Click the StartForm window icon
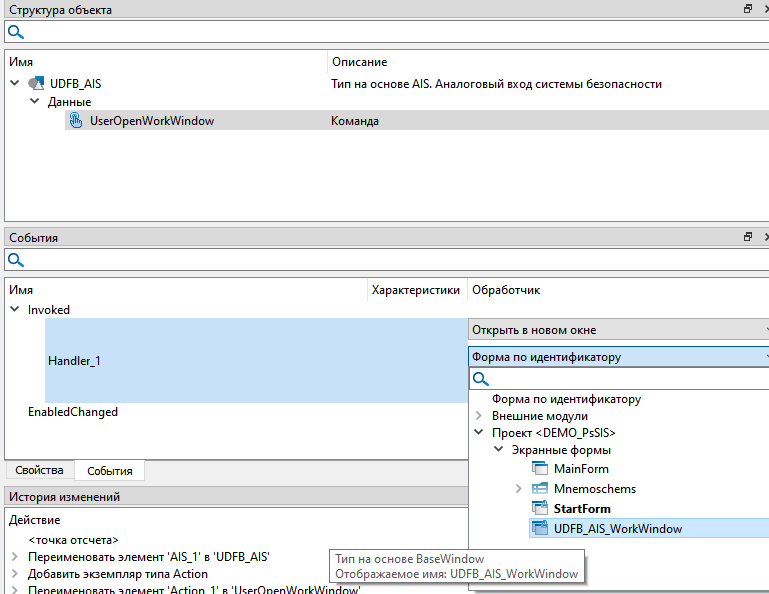The width and height of the screenshot is (769, 594). point(540,509)
